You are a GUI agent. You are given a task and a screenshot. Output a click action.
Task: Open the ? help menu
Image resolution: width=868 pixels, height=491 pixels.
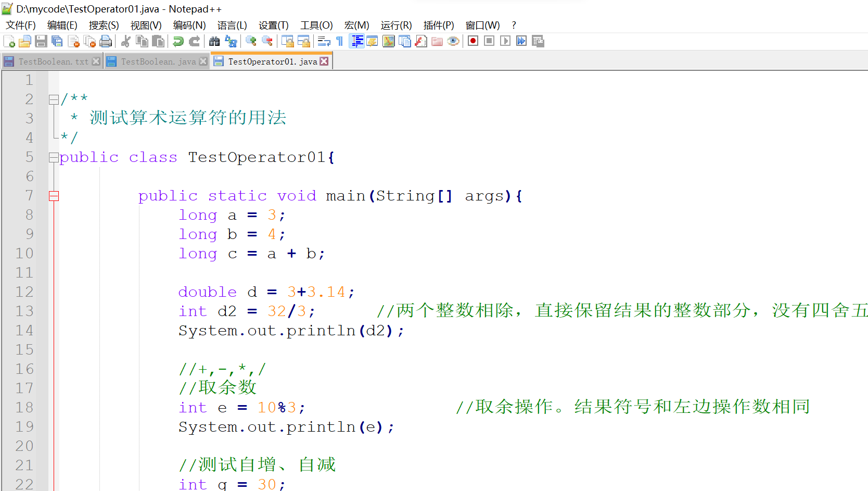(x=514, y=25)
